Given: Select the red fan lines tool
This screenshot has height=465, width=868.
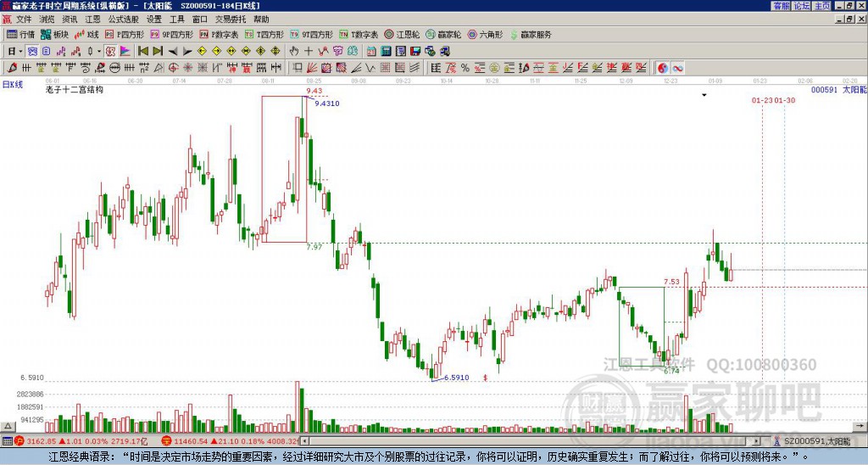Looking at the screenshot, I should tap(312, 68).
